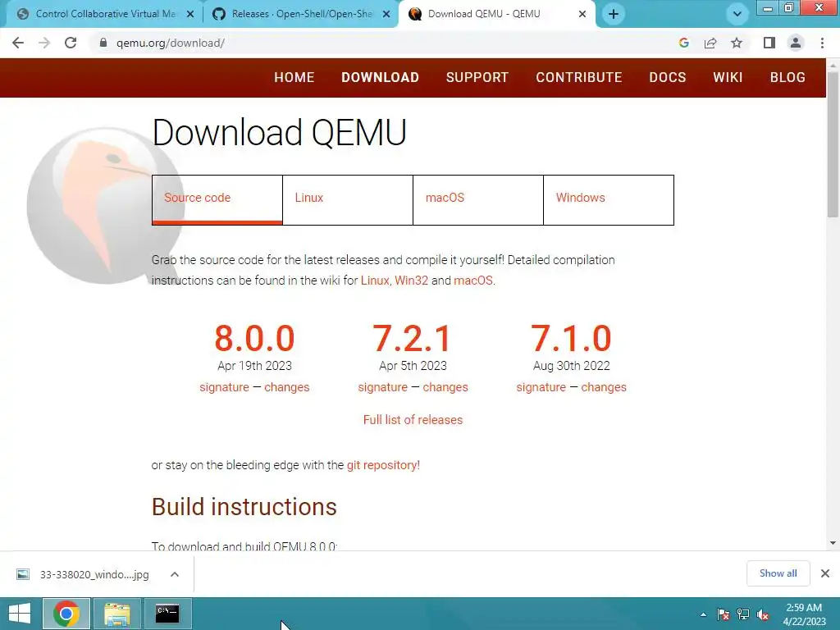Viewport: 840px width, 630px height.
Task: Switch to the Releases Open-Shell GitHub tab
Action: pos(300,14)
